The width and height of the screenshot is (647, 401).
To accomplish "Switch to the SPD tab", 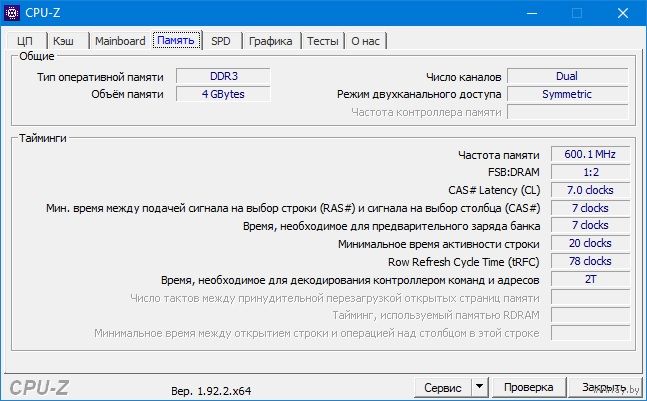I will pyautogui.click(x=221, y=41).
